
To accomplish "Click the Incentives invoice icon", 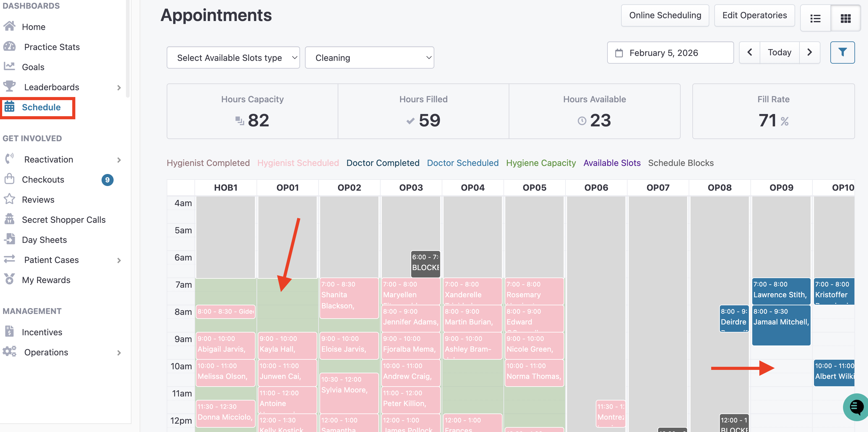I will [10, 332].
